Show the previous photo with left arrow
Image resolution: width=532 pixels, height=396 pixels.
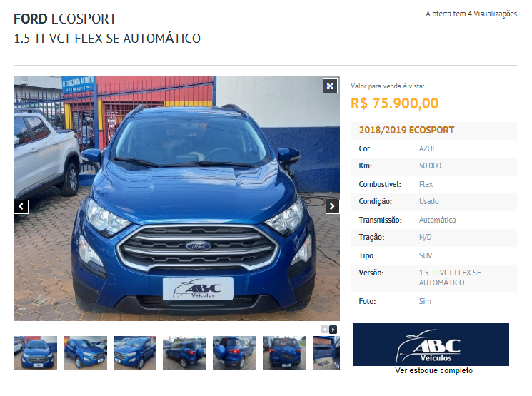[x=21, y=206]
